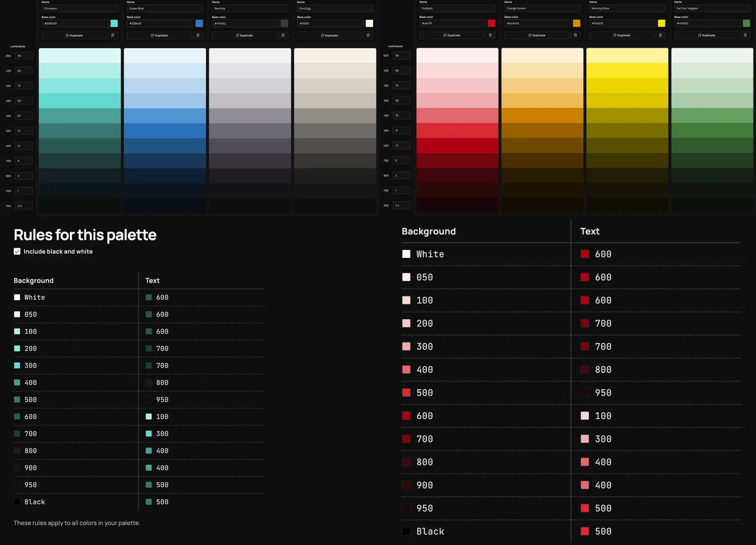Click 'Rules for this palette' heading
This screenshot has width=756, height=545.
pos(85,235)
